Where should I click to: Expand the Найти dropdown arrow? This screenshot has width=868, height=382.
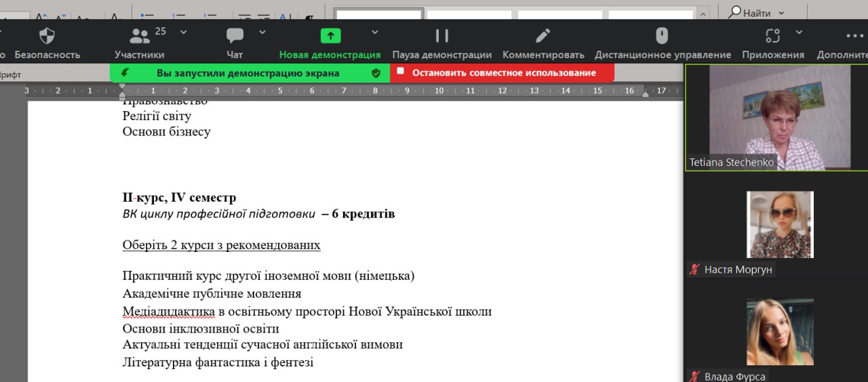(781, 12)
